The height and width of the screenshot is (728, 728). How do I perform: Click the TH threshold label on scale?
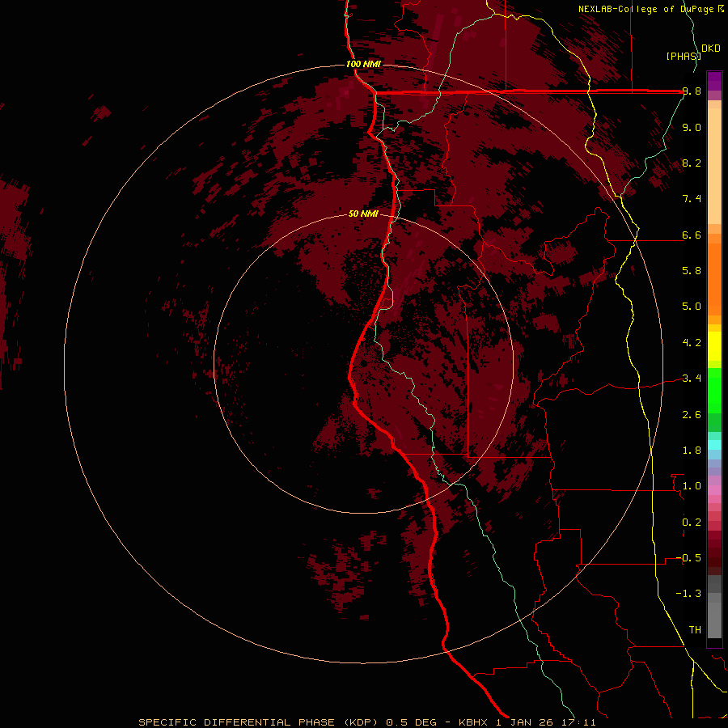(x=695, y=630)
